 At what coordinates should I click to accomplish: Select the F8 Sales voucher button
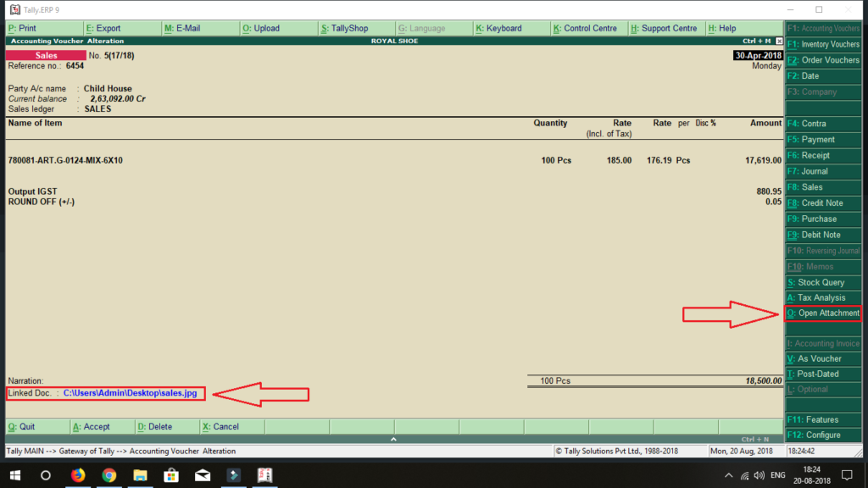tap(821, 187)
